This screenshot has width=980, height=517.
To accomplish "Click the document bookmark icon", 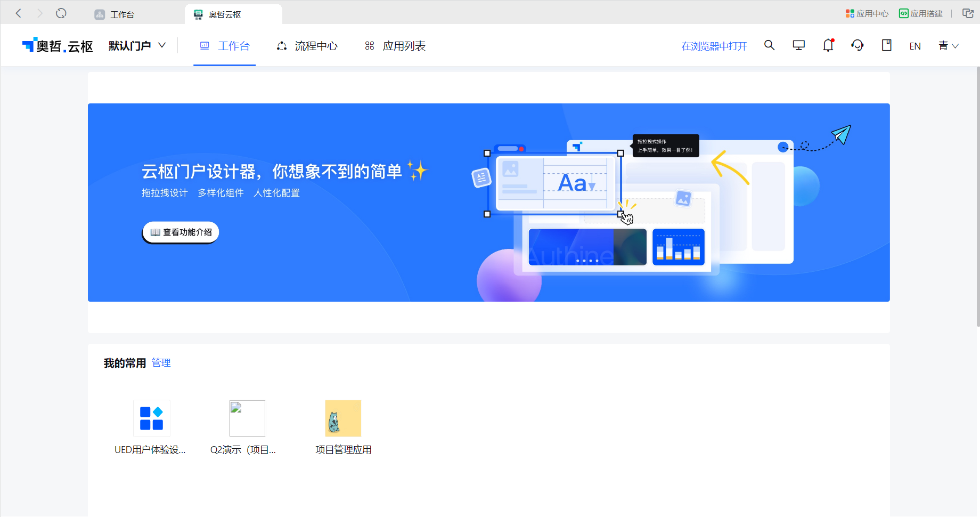I will tap(887, 45).
